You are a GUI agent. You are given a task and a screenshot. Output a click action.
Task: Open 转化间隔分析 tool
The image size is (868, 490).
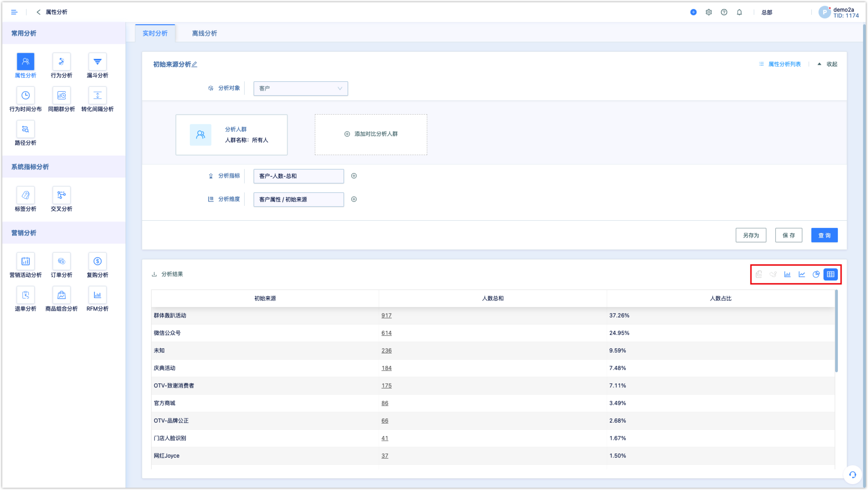pyautogui.click(x=97, y=99)
